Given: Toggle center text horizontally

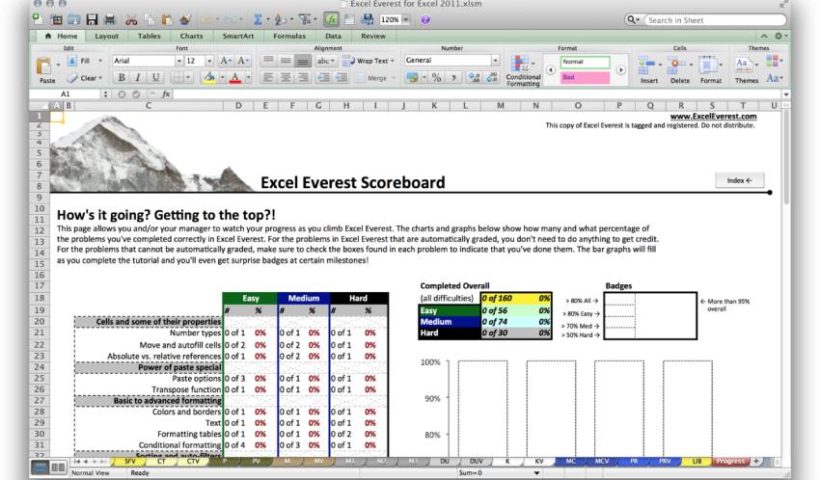Looking at the screenshot, I should (286, 77).
